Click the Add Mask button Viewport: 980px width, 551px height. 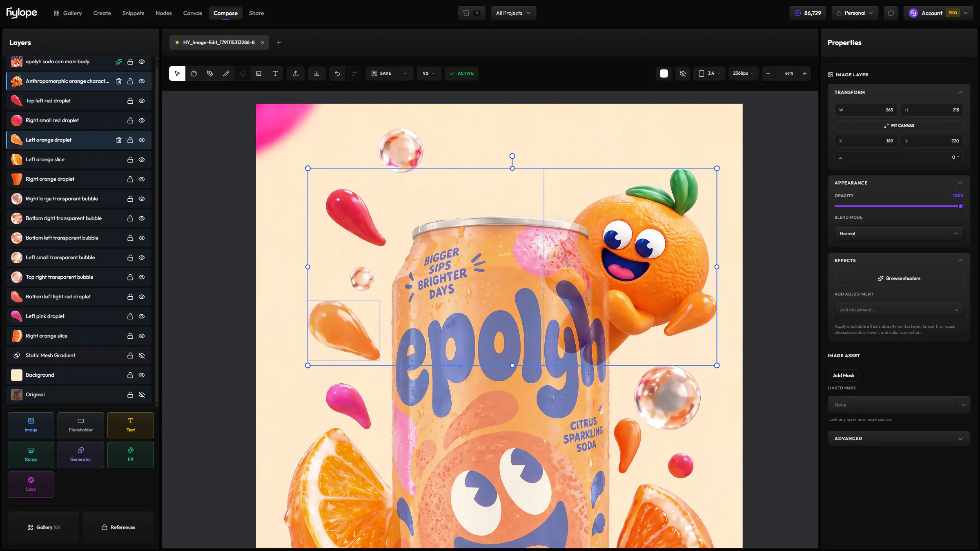[x=844, y=375]
